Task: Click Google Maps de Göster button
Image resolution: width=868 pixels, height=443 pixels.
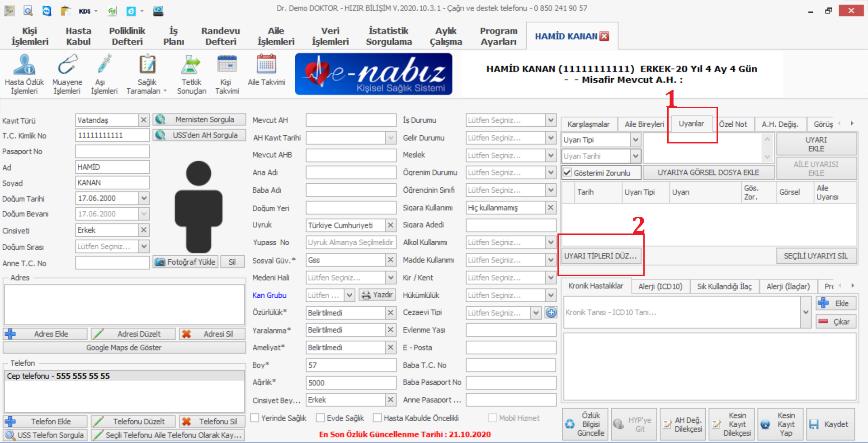Action: [124, 348]
